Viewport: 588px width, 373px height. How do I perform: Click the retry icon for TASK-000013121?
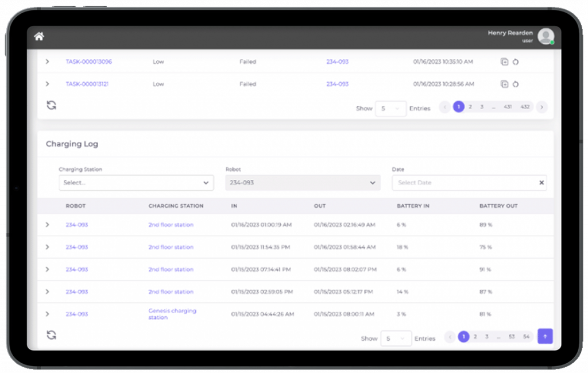tap(516, 84)
